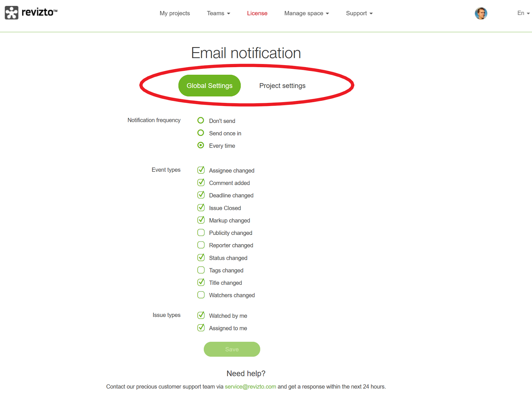Click the Revizto logo icon

click(12, 13)
